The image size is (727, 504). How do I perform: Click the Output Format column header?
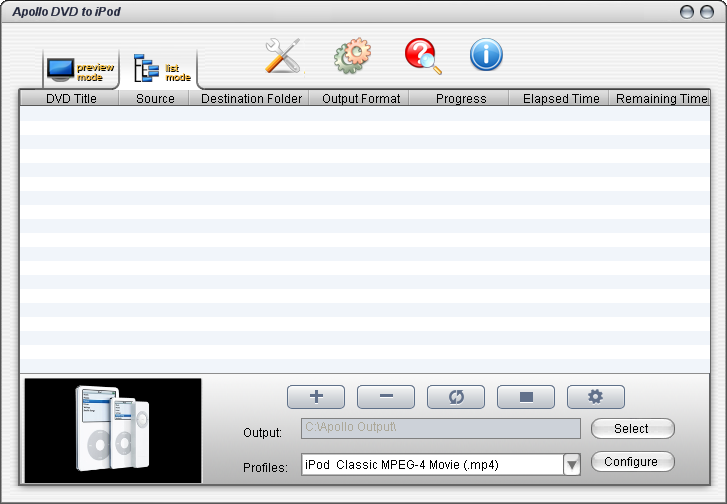point(360,98)
